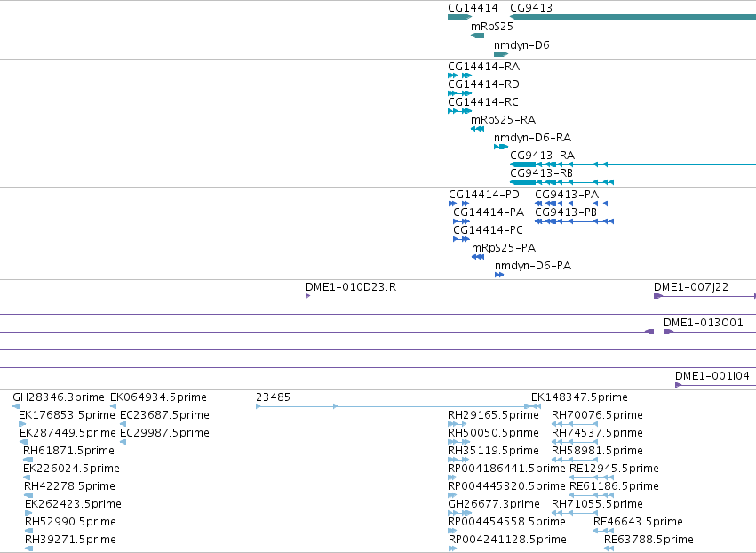Open the nmdyn-D6-RA transcript label
756x553 pixels.
point(533,138)
